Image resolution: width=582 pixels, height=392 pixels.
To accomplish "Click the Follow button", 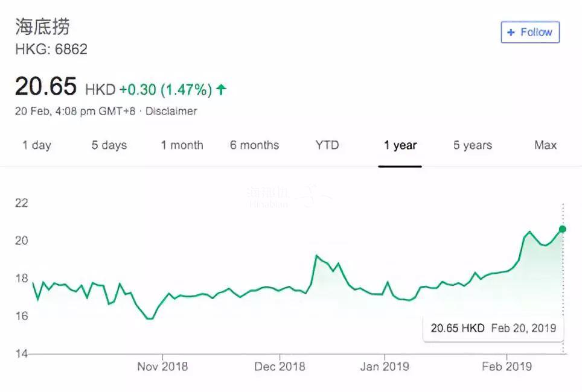I will click(530, 32).
